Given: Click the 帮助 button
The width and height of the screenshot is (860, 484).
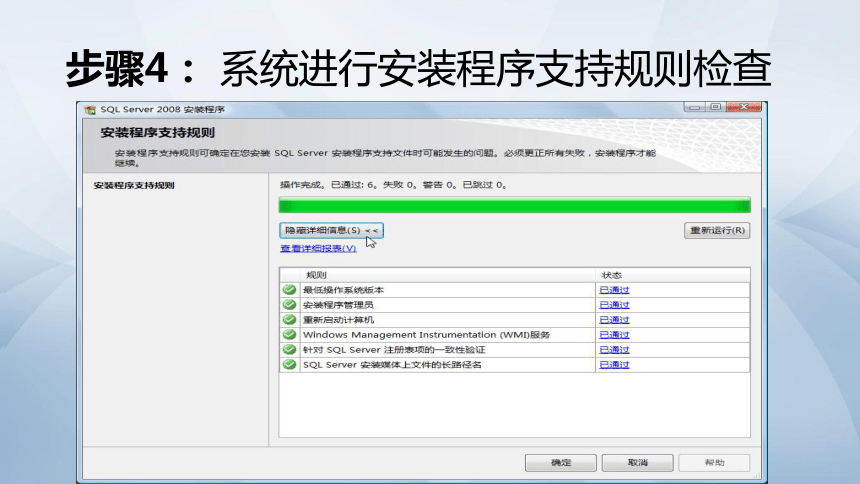Looking at the screenshot, I should point(714,463).
